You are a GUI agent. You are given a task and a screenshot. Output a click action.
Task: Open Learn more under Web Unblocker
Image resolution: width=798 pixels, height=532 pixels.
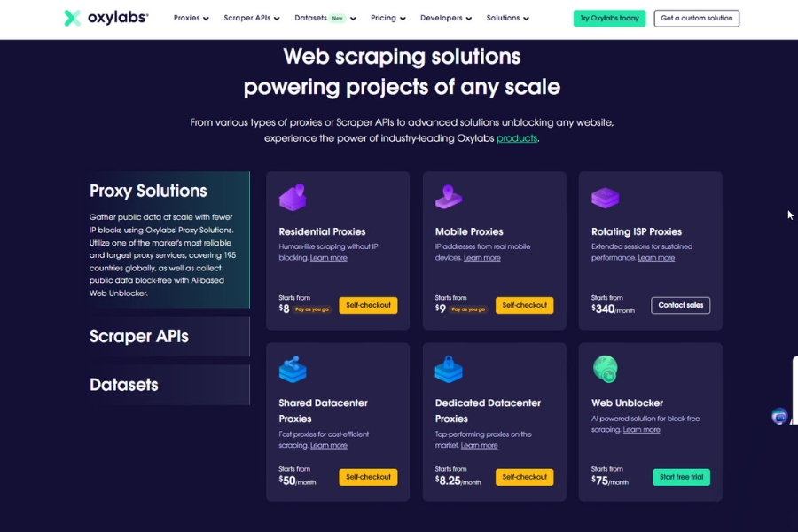(x=641, y=430)
